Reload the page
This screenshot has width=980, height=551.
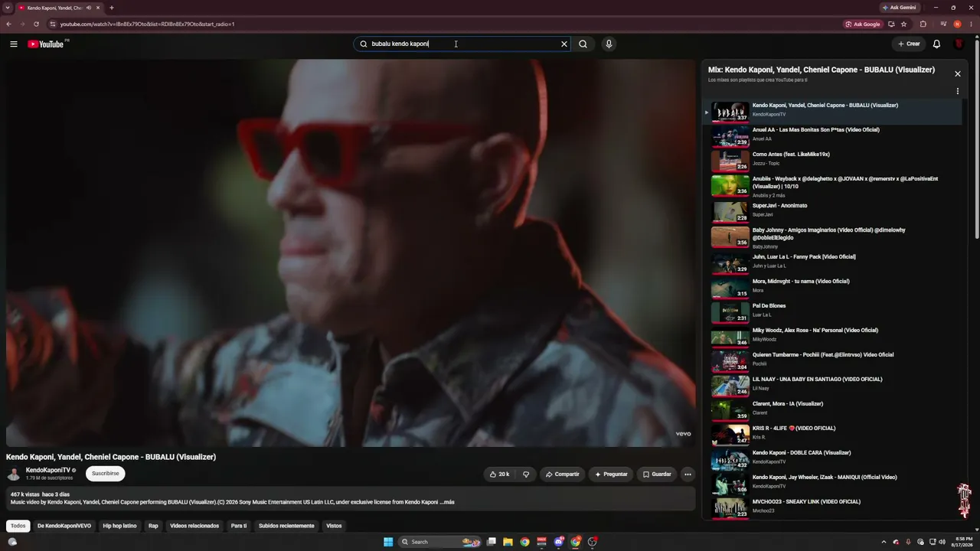pos(36,24)
